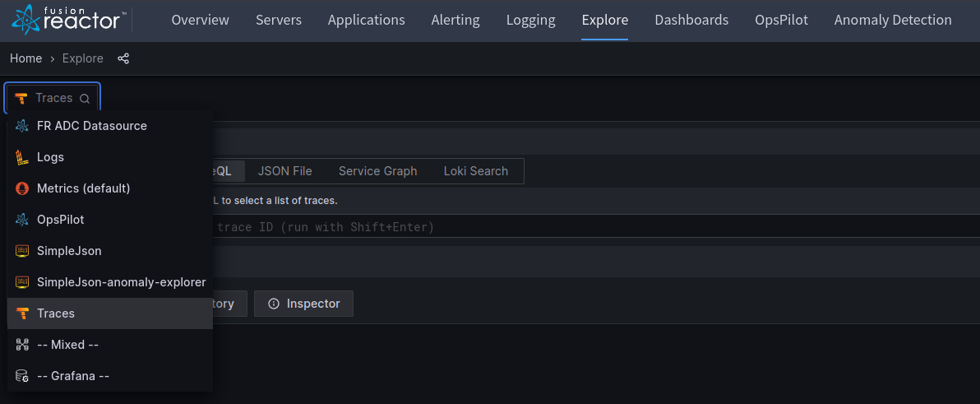Select the -- Grafana -- datasource

tap(110, 376)
